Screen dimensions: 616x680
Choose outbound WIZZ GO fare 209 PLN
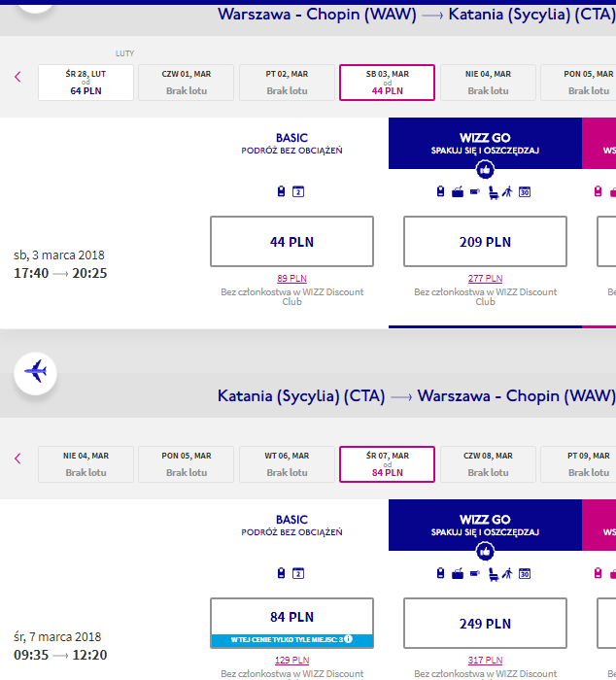pos(485,242)
